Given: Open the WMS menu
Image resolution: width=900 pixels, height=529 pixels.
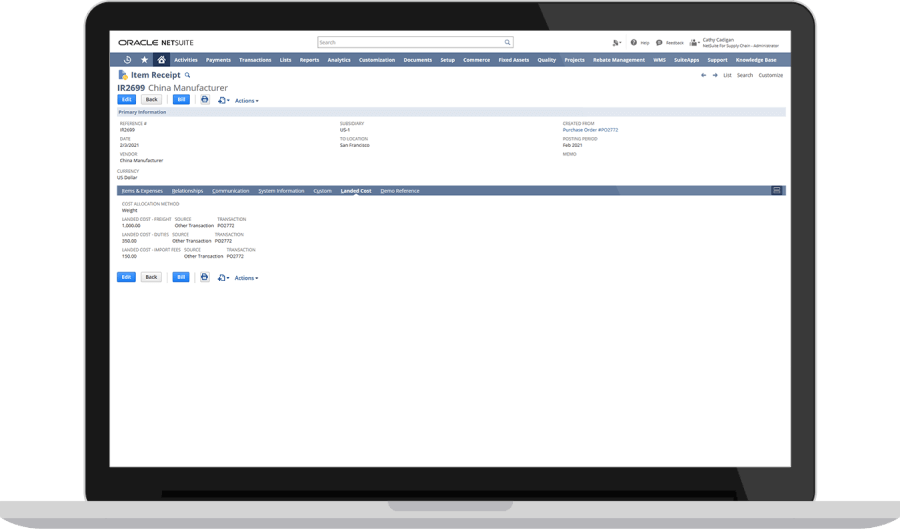Looking at the screenshot, I should coord(660,60).
